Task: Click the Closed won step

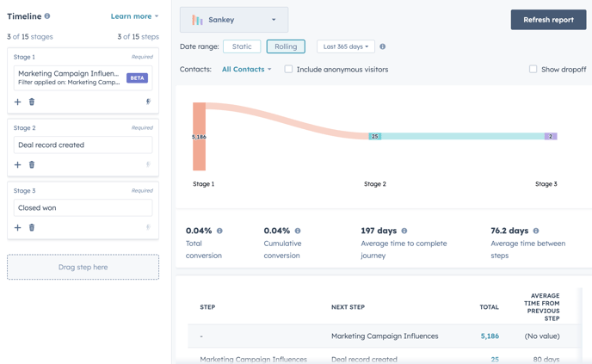Action: [x=83, y=207]
